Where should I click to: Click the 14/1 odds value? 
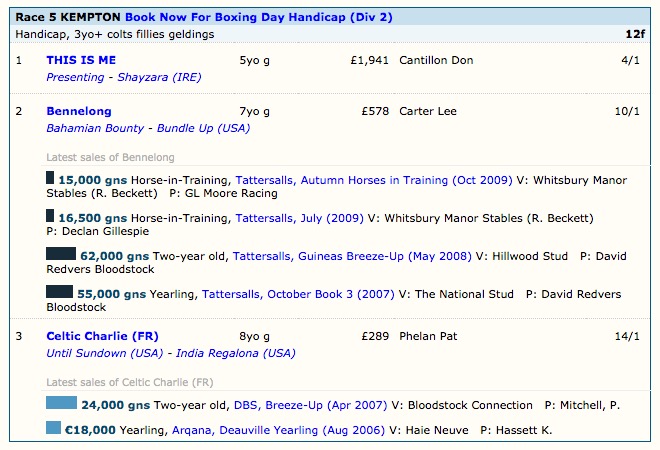tap(627, 336)
